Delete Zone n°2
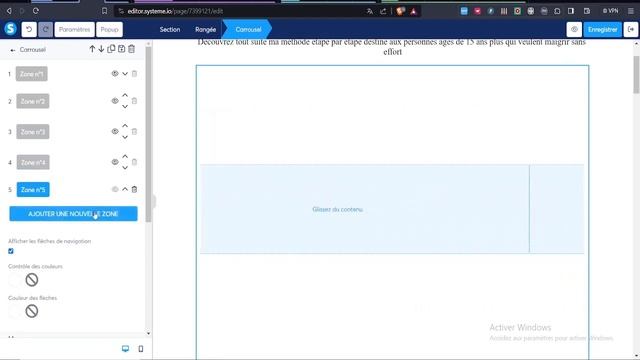640x360 pixels. 134,101
